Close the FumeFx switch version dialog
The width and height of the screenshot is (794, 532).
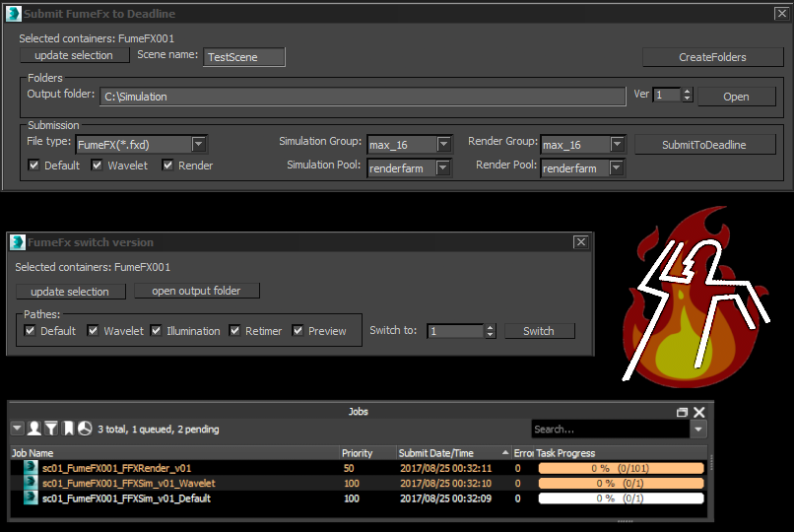581,242
